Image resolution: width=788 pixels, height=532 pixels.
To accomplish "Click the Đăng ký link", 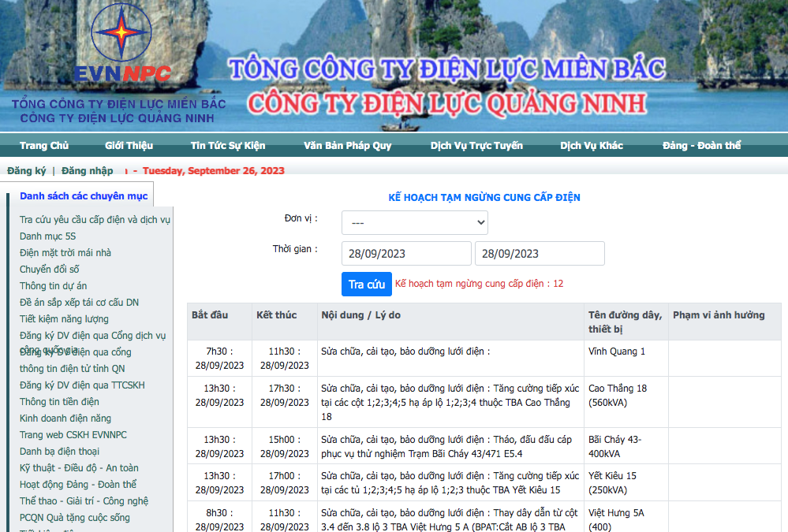I will [x=27, y=171].
